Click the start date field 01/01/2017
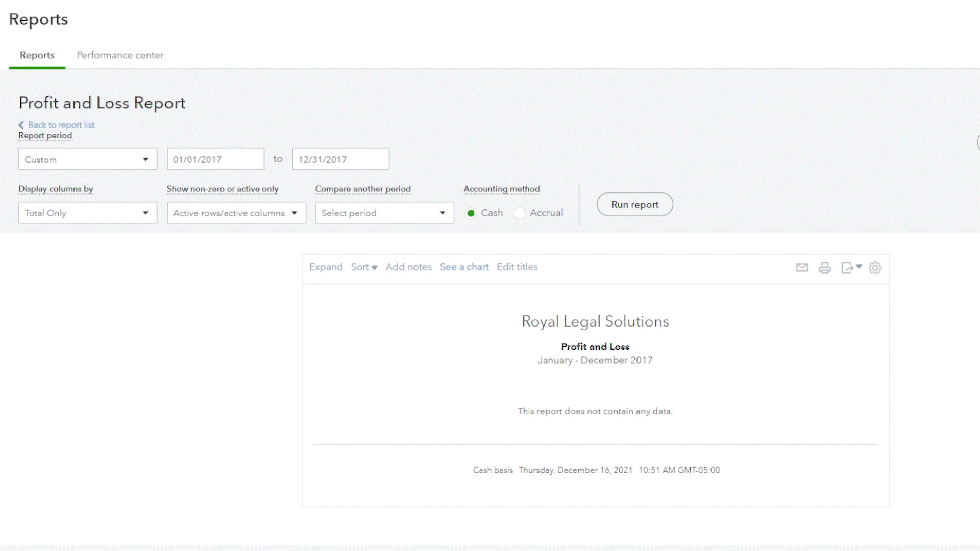980x551 pixels. [x=215, y=159]
